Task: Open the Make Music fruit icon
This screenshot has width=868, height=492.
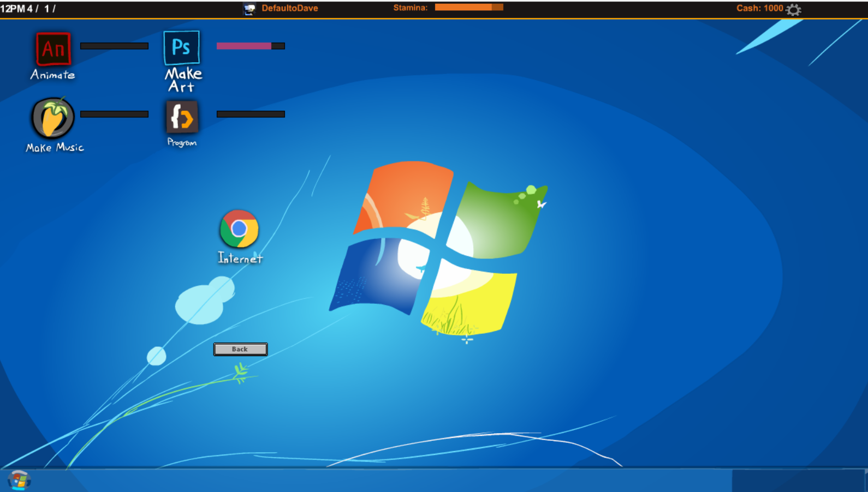Action: click(53, 118)
